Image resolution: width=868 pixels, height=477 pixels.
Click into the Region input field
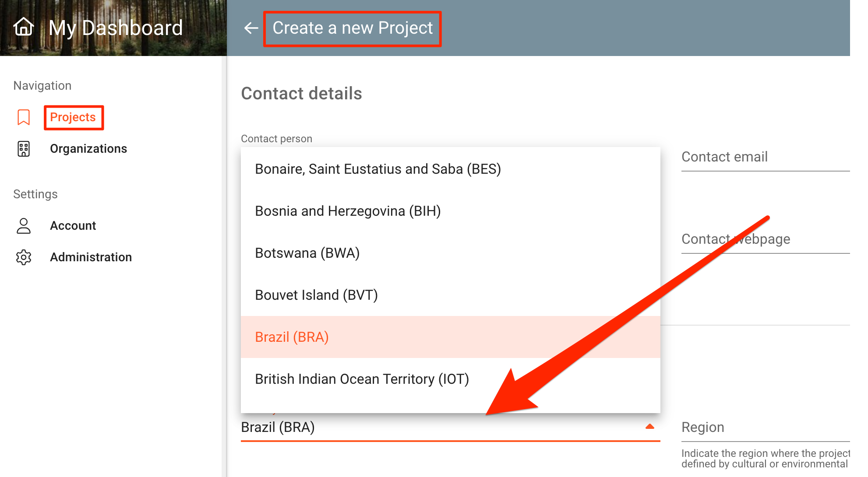coord(765,428)
